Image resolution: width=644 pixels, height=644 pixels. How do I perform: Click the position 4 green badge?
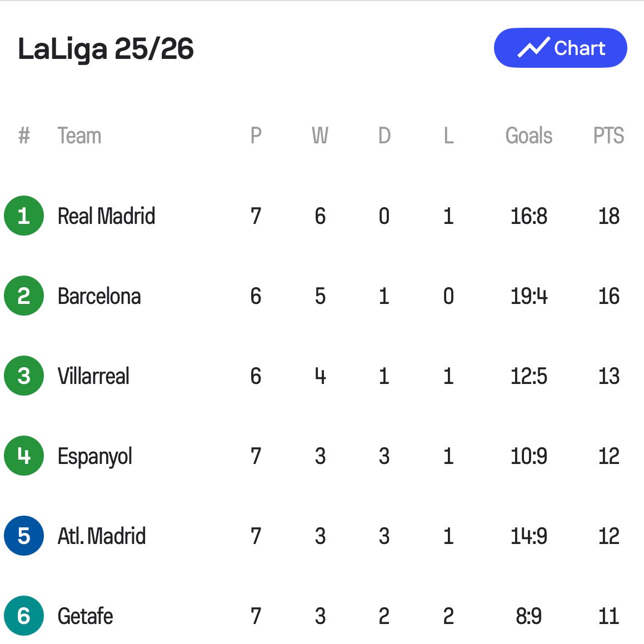(x=24, y=456)
